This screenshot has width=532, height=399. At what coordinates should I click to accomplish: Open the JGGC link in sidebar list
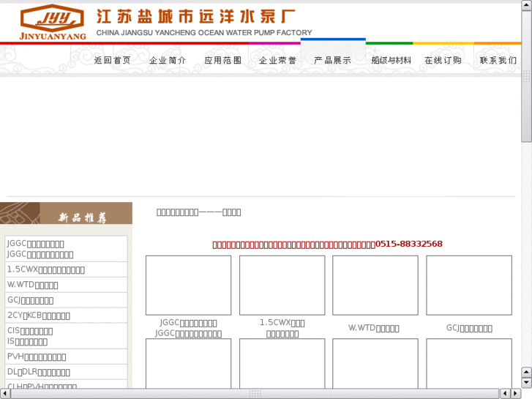(40, 249)
